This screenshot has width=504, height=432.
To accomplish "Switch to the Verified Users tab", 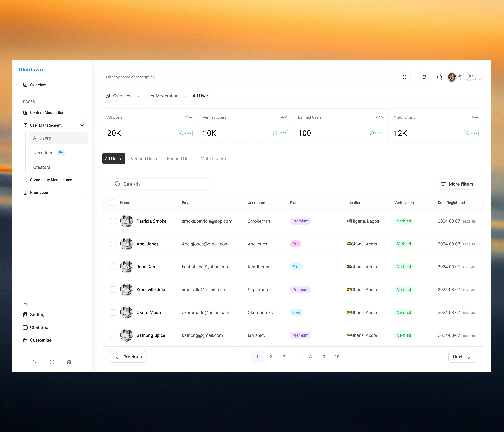I will point(144,159).
